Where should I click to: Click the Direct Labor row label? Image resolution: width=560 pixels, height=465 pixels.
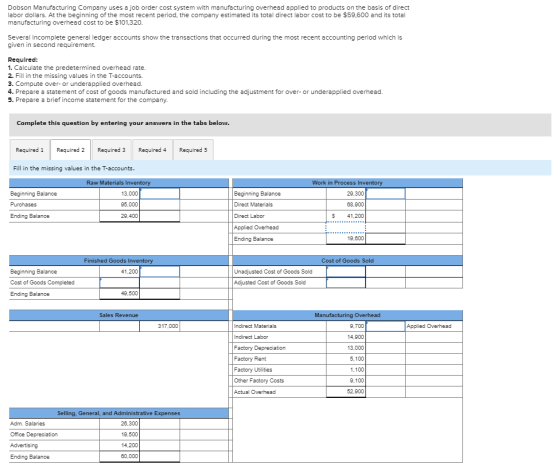249,216
